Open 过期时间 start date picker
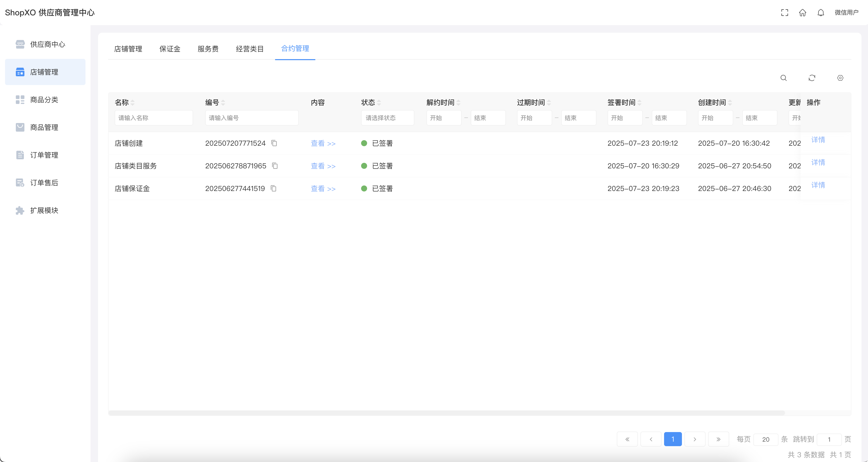This screenshot has width=868, height=462. point(534,118)
